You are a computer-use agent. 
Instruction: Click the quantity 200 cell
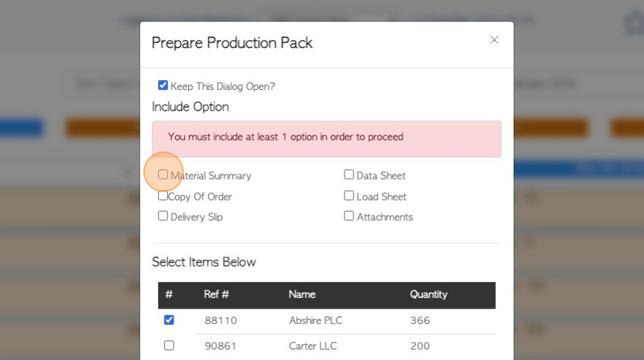[x=420, y=346]
